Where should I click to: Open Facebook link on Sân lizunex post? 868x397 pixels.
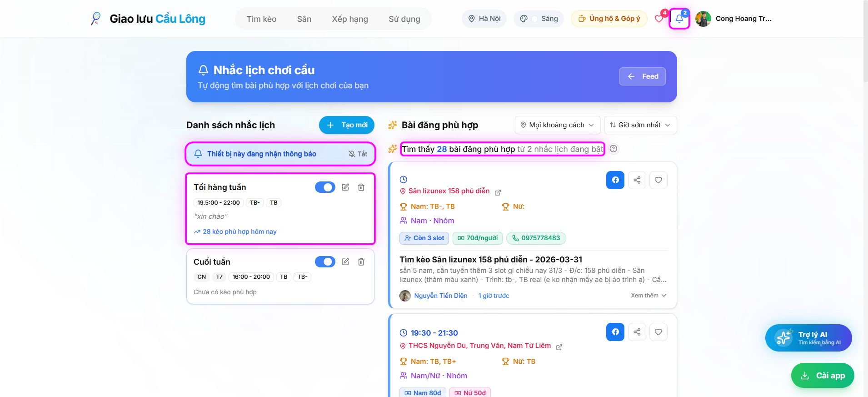click(615, 180)
